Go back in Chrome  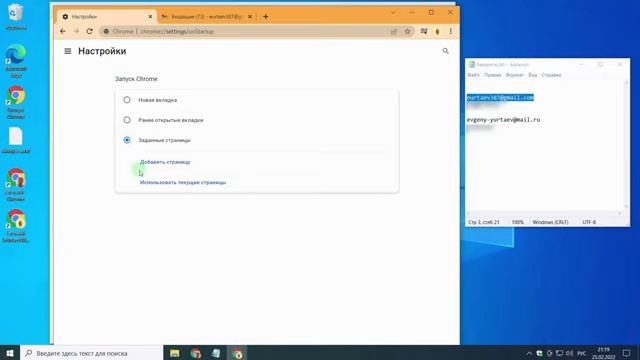tap(63, 31)
